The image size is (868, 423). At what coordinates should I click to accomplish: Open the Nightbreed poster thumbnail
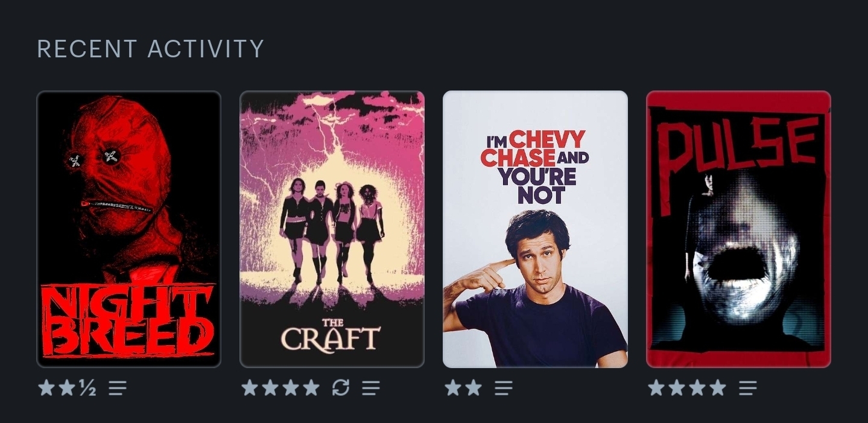tap(129, 229)
